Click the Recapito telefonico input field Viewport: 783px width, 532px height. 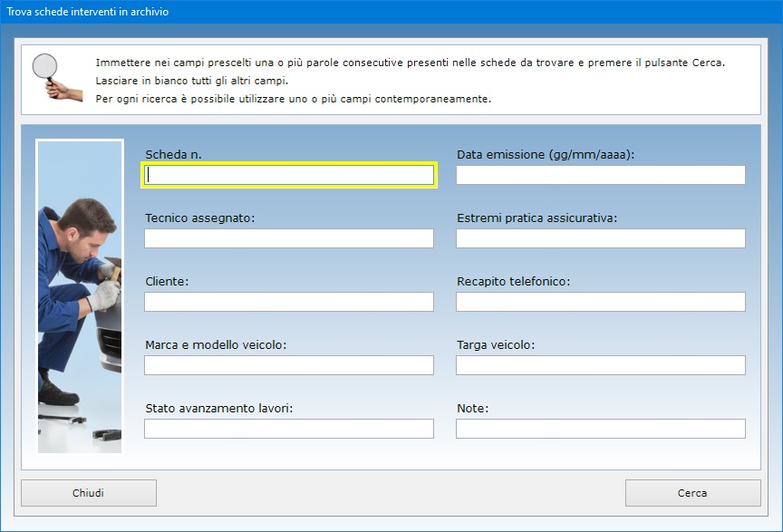600,302
